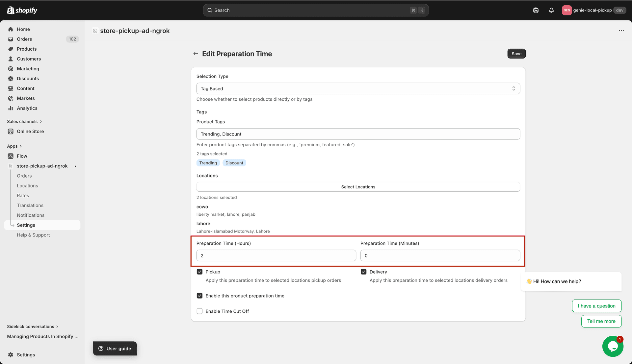Click the Save button
This screenshot has height=364, width=632.
click(516, 54)
